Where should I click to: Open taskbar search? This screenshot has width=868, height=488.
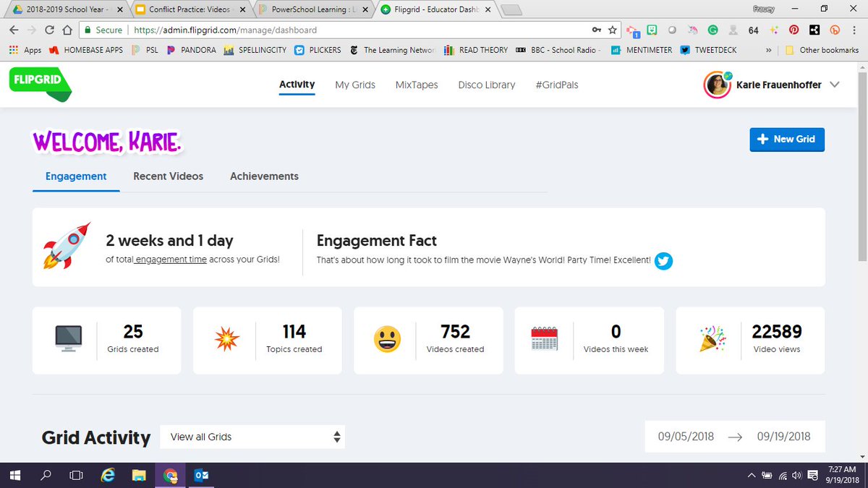46,475
